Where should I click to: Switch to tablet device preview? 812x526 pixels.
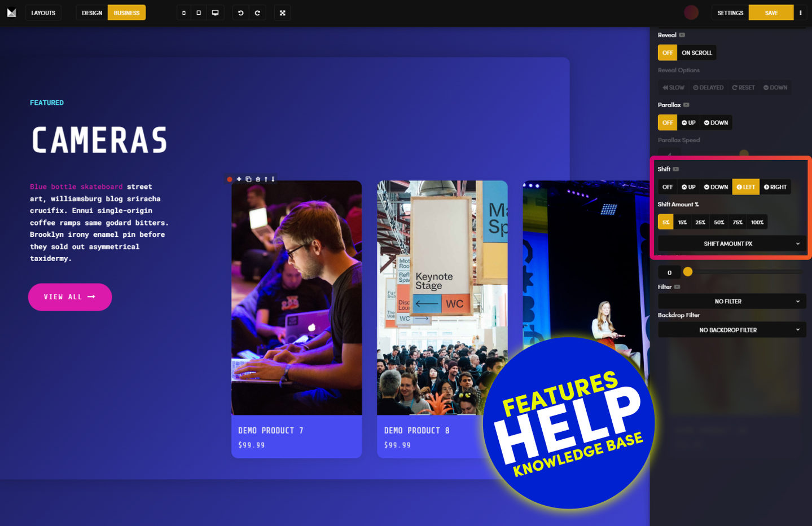199,13
